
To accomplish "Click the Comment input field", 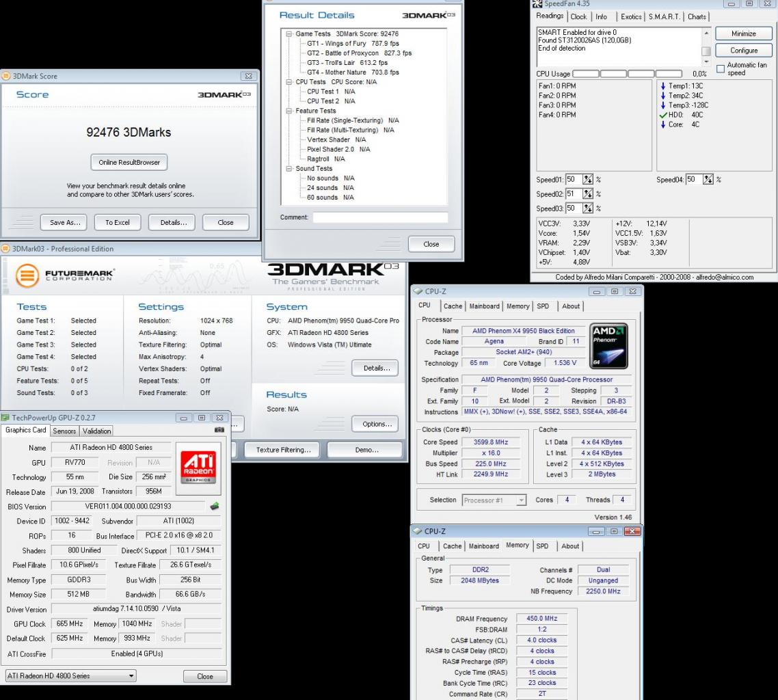I will pos(380,217).
